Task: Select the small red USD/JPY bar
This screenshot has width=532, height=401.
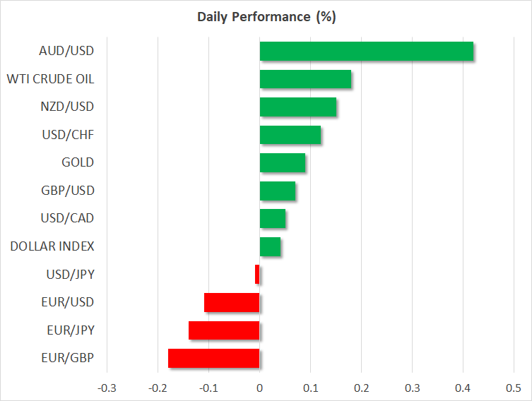Action: point(257,275)
